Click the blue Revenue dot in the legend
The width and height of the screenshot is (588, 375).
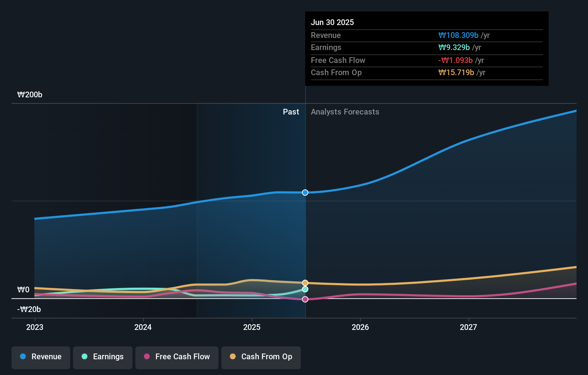[23, 357]
